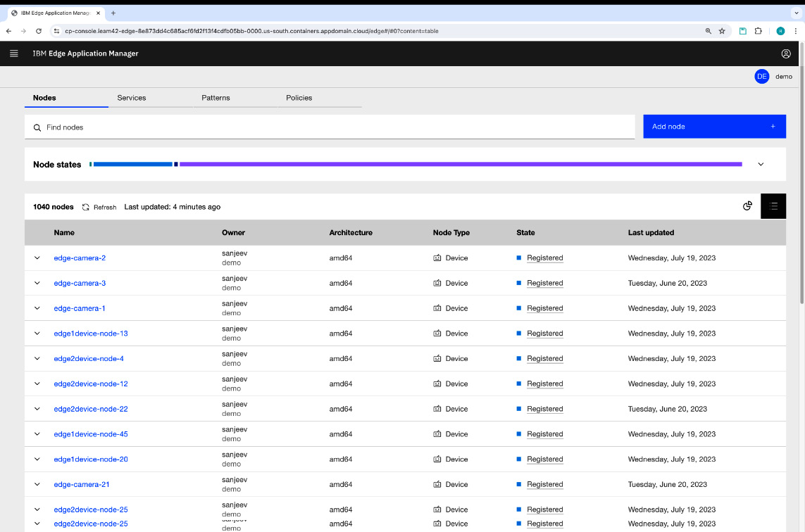Open the edge2device-node-4 node link
Screen dimensions: 805x532
click(x=89, y=359)
